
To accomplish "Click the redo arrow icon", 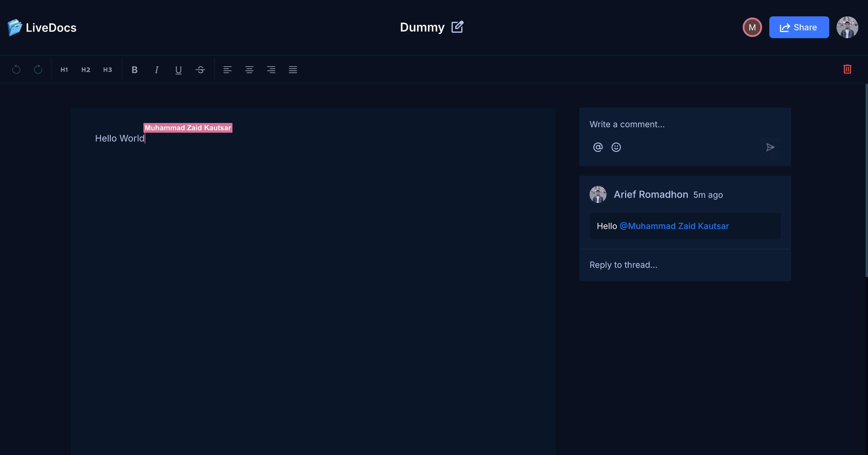I will tap(38, 69).
